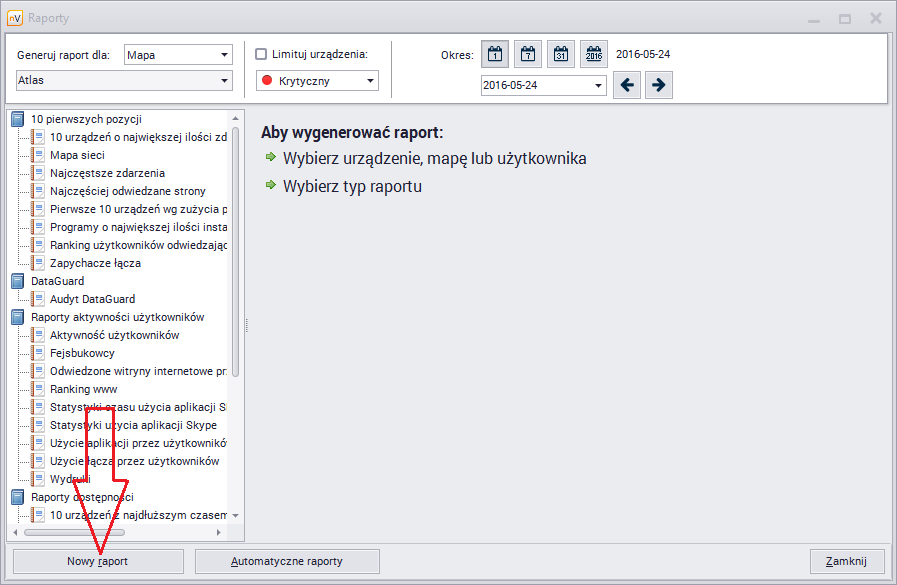Click the Raporty dostępności category icon

18,497
